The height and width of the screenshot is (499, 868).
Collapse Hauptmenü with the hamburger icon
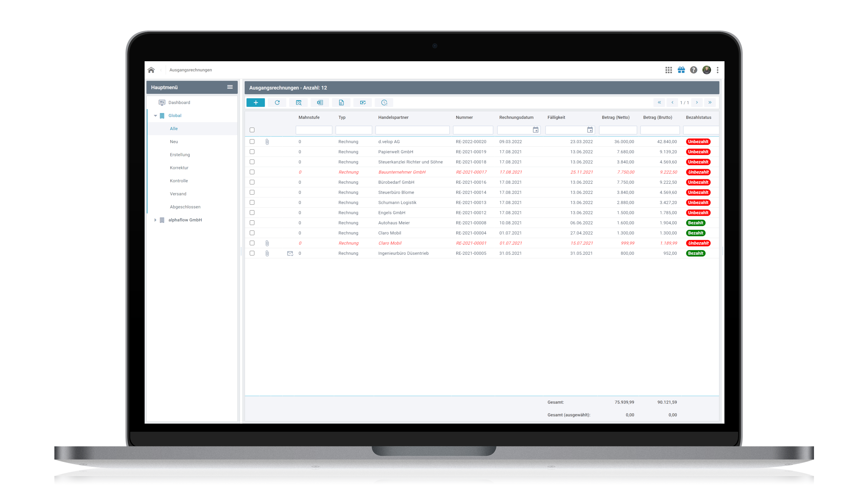point(230,87)
